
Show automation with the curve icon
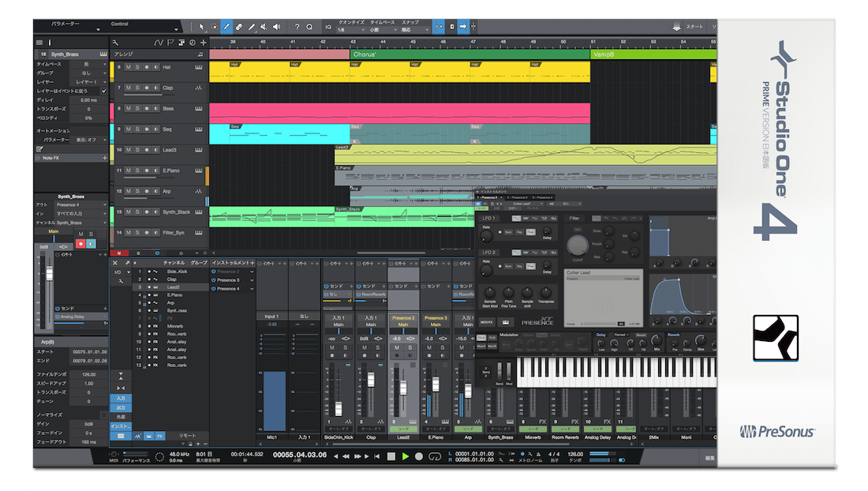159,43
